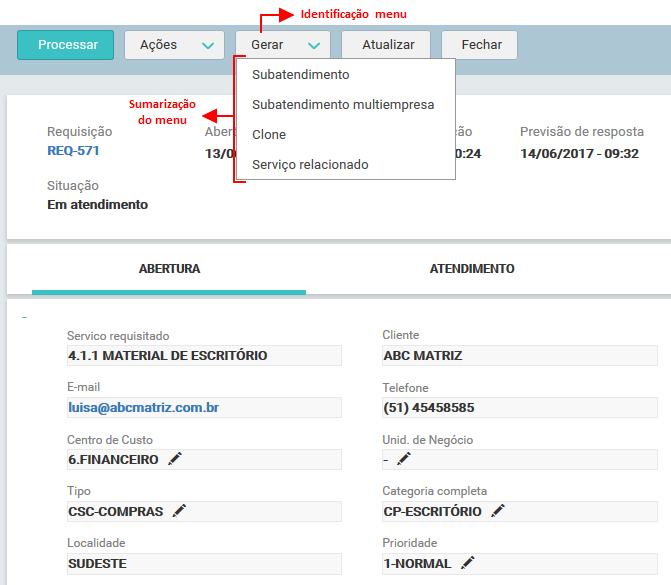Click the 1-NORMAL priority value

(417, 564)
